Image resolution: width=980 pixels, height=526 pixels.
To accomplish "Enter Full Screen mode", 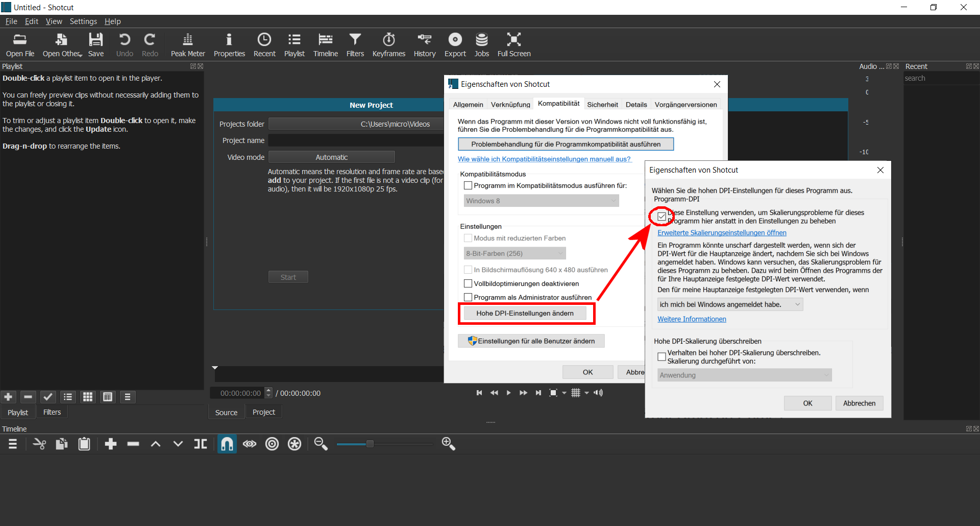I will (x=514, y=45).
